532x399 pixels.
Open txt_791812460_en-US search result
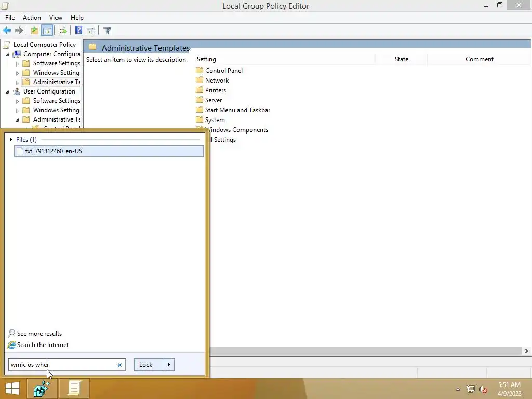[x=109, y=151]
